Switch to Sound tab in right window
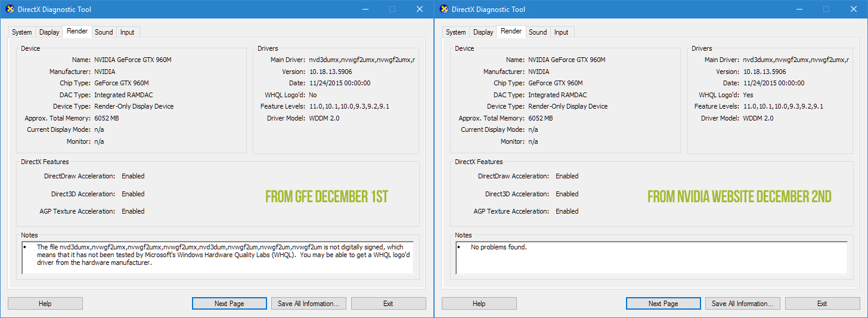The height and width of the screenshot is (318, 868). 538,32
